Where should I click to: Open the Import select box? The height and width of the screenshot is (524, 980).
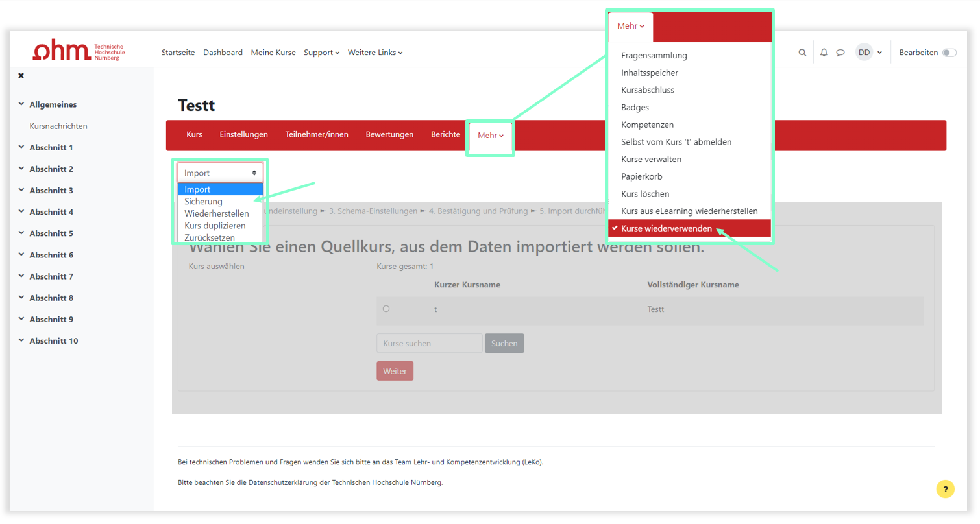[221, 173]
